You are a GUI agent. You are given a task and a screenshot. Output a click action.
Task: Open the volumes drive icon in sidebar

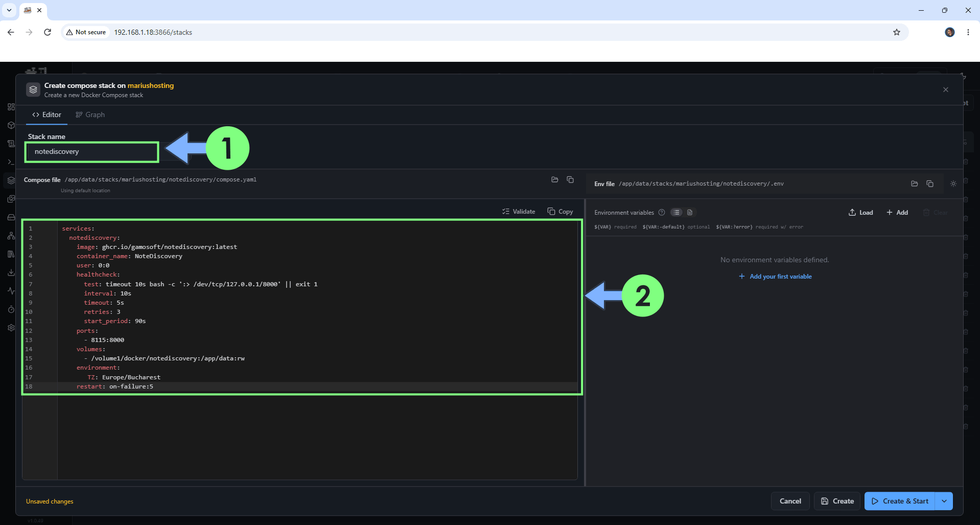tap(11, 217)
